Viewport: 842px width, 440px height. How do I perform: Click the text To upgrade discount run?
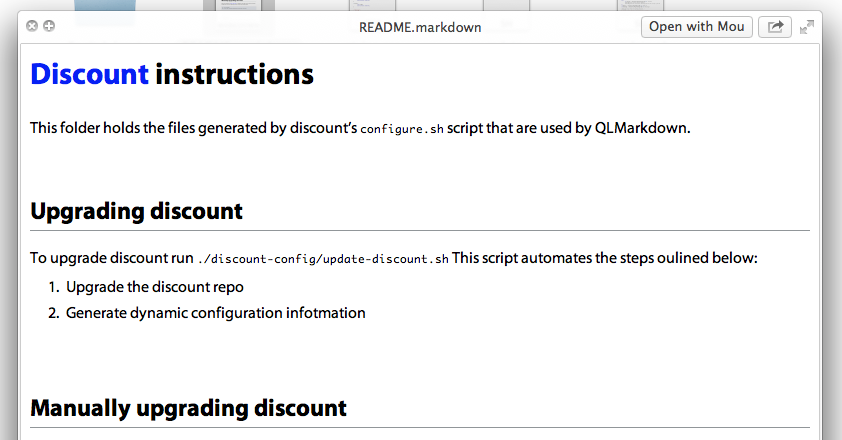tap(112, 258)
